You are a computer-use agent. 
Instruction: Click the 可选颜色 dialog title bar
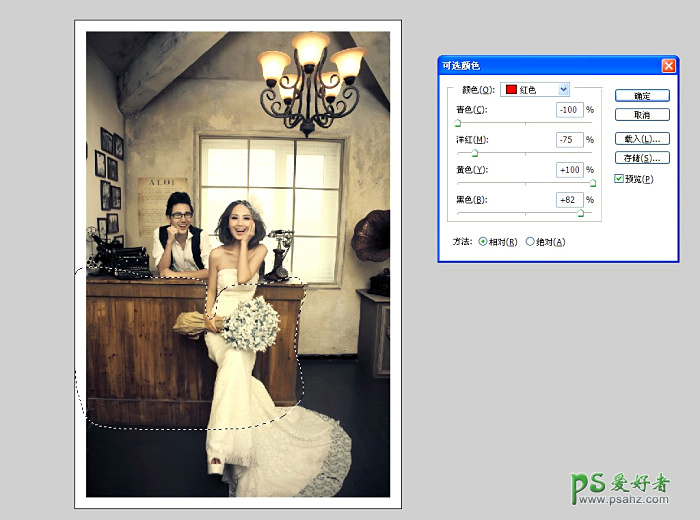pos(540,65)
